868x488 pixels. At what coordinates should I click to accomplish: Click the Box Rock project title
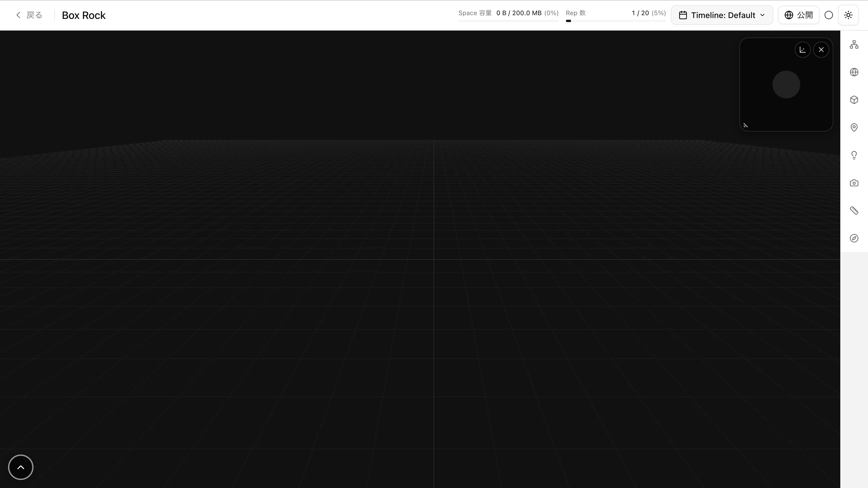[84, 15]
